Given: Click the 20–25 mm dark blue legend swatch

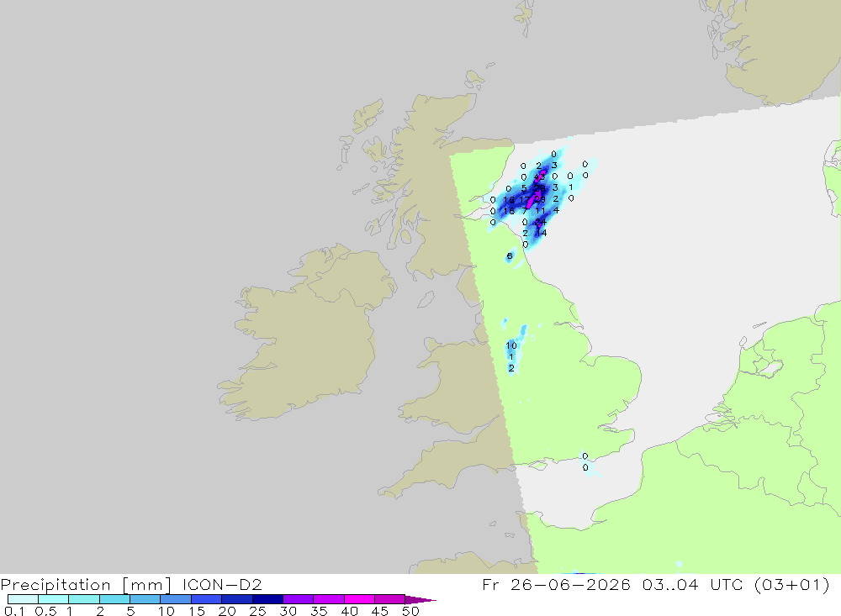Looking at the screenshot, I should 236,599.
